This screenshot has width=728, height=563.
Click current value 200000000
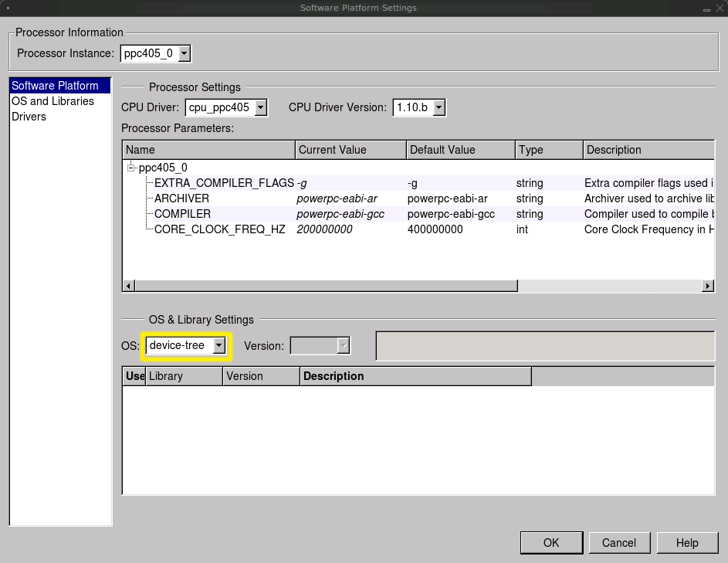click(x=324, y=229)
